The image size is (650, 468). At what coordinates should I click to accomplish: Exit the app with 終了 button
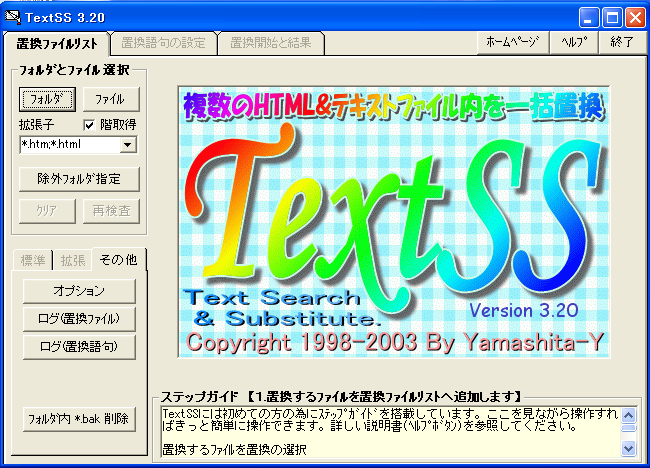pyautogui.click(x=622, y=42)
